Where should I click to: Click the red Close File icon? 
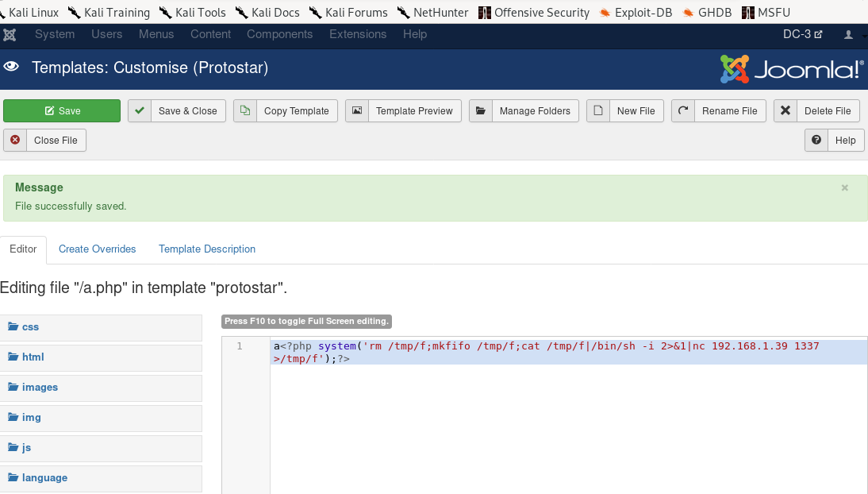click(x=15, y=140)
